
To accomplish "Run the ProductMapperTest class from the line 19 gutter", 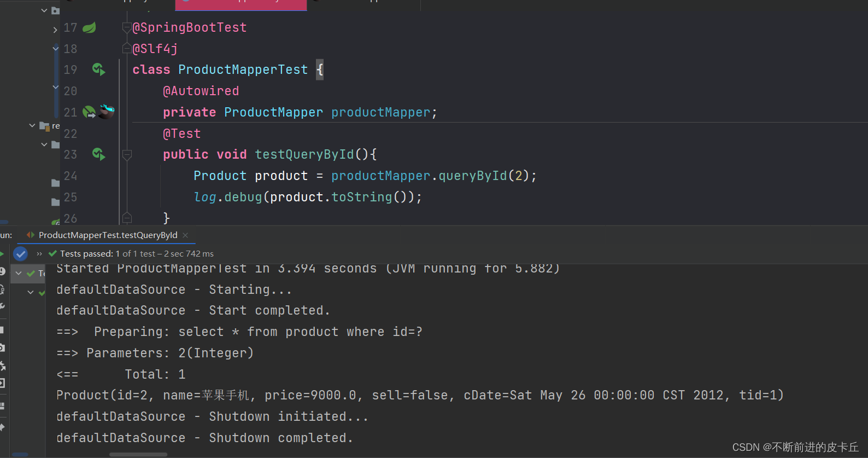I will [98, 69].
